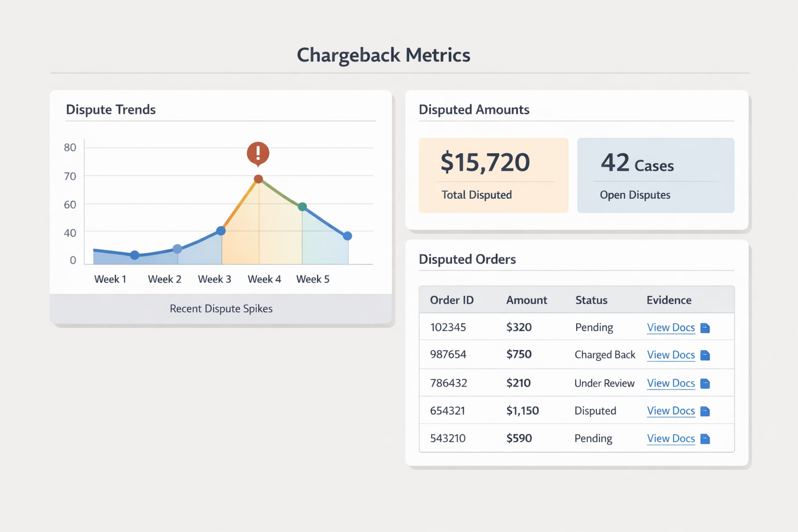798x532 pixels.
Task: Expand the Order ID column header
Action: click(x=451, y=300)
